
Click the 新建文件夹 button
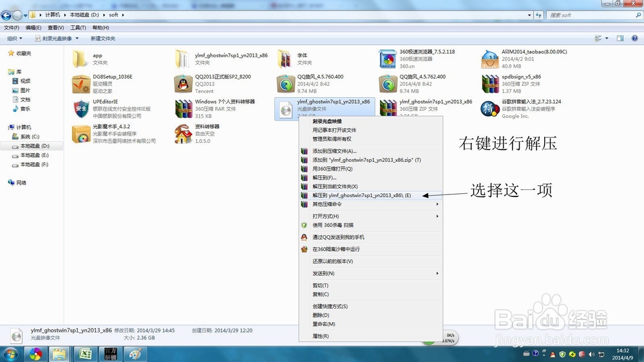coord(102,38)
